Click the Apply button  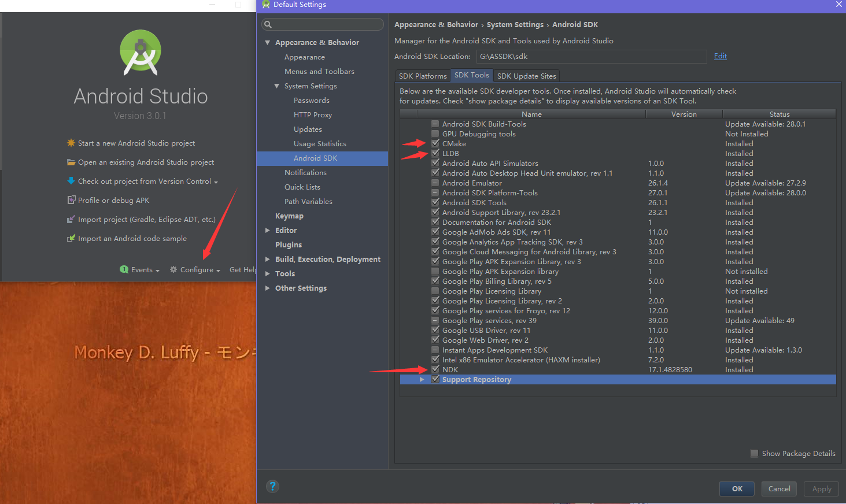point(822,488)
